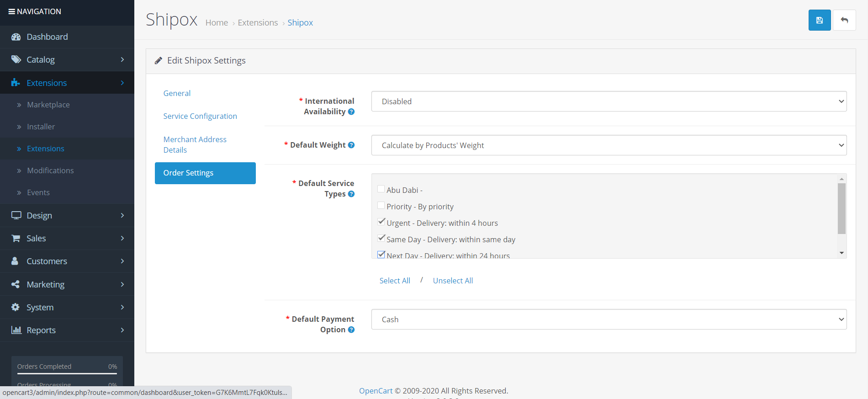The image size is (868, 399).
Task: Click the System gear icon
Action: [x=16, y=307]
